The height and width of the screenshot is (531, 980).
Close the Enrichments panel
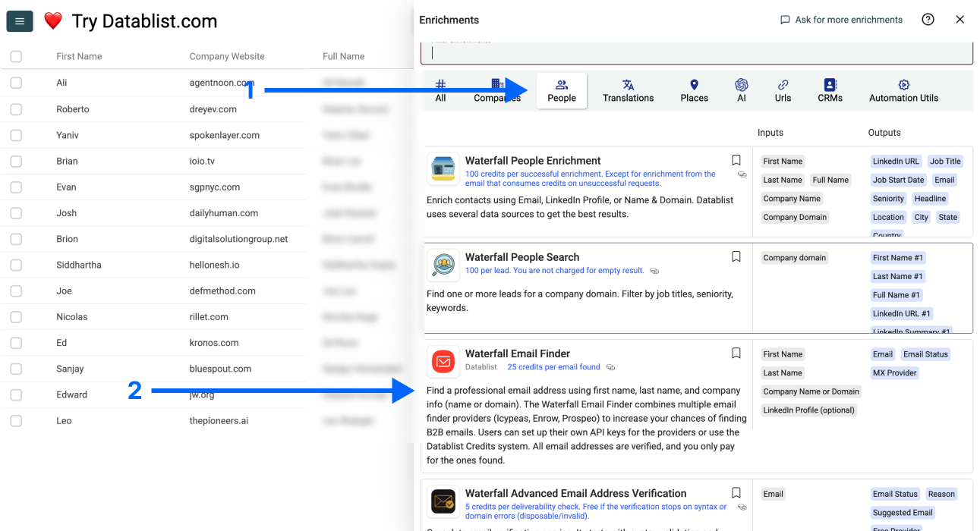(960, 20)
